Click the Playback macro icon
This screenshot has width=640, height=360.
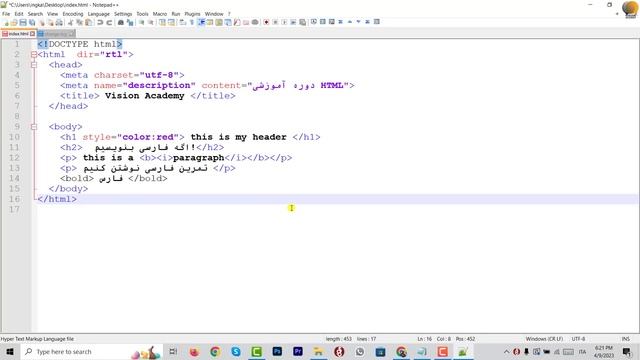coord(284,22)
